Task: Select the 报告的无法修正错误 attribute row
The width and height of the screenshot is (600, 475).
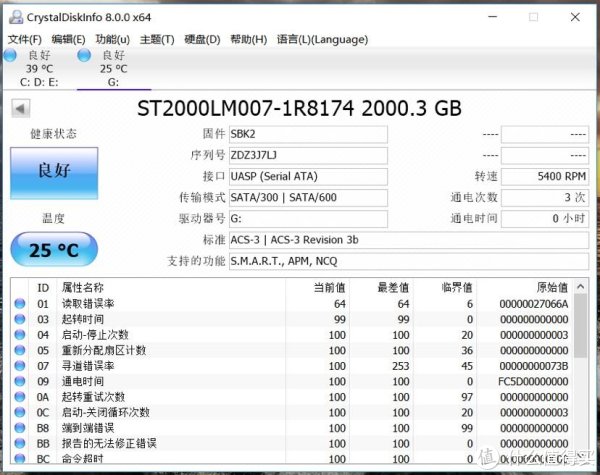Action: (292, 443)
